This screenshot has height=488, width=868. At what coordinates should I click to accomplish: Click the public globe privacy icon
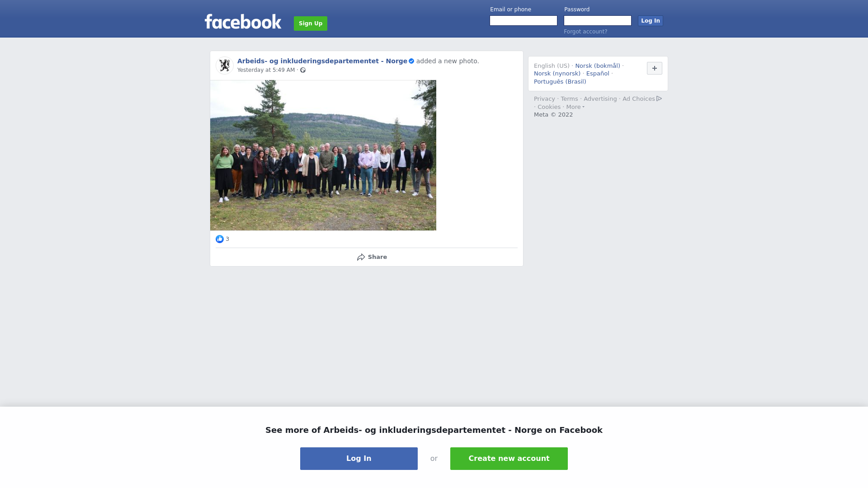tap(303, 70)
